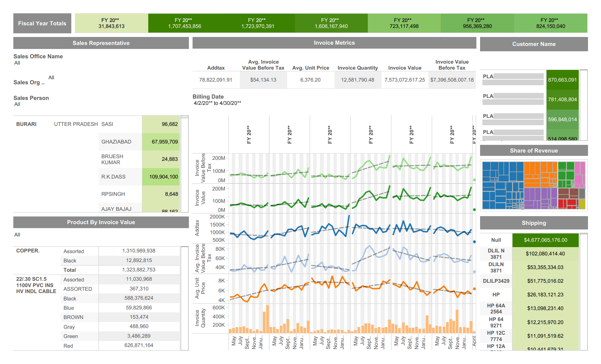Select the fiscal year tile showing 31,843,613
The width and height of the screenshot is (601, 364).
111,23
